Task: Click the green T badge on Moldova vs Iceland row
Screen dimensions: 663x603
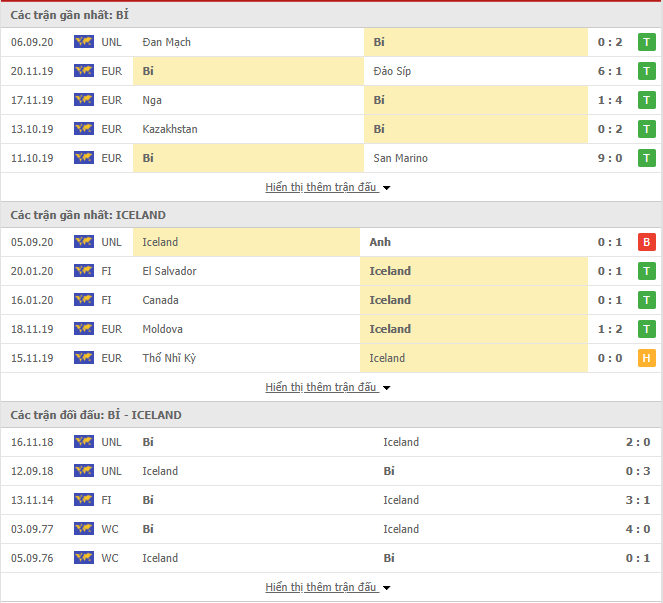Action: click(647, 329)
